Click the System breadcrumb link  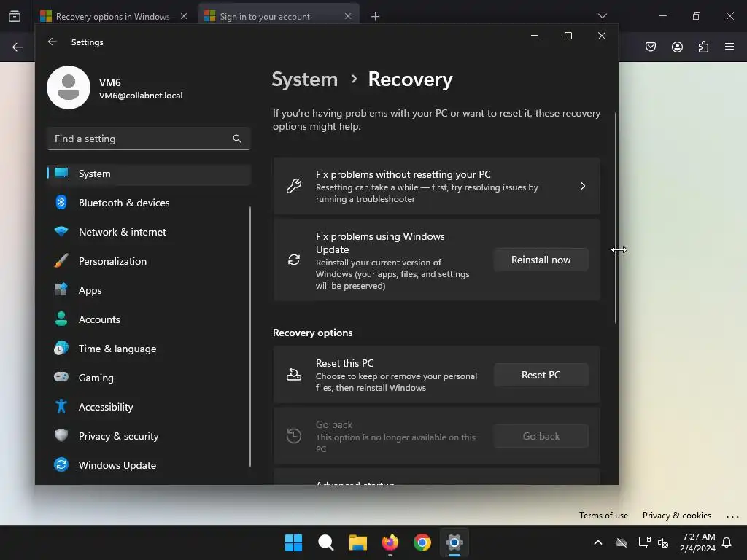tap(304, 79)
